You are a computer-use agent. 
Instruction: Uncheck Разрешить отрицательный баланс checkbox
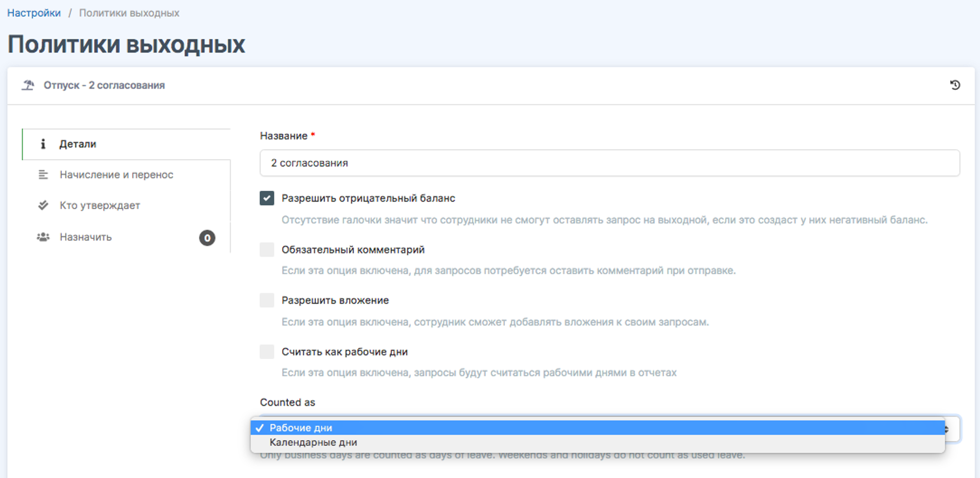coord(267,198)
